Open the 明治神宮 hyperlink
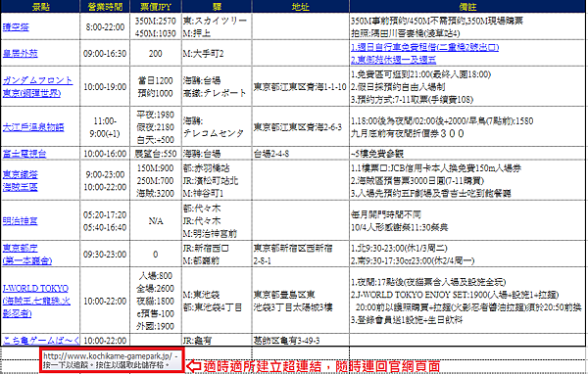 [20, 221]
